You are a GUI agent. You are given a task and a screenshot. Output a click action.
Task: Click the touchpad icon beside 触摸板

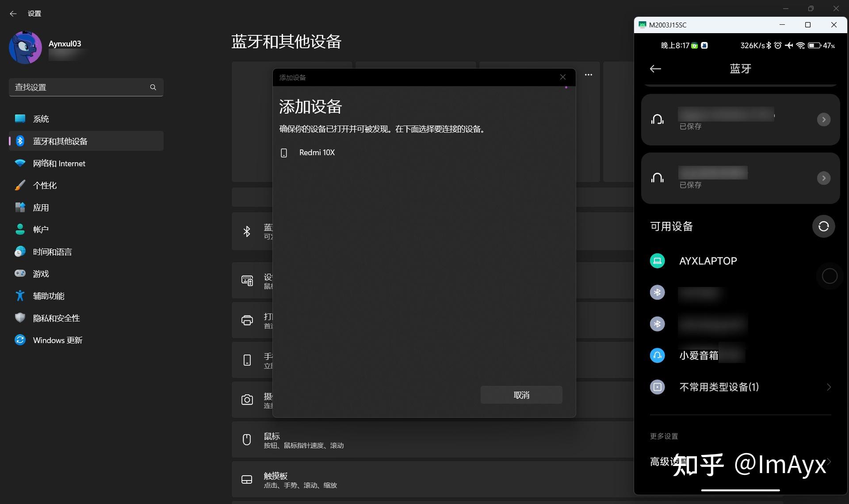[247, 479]
